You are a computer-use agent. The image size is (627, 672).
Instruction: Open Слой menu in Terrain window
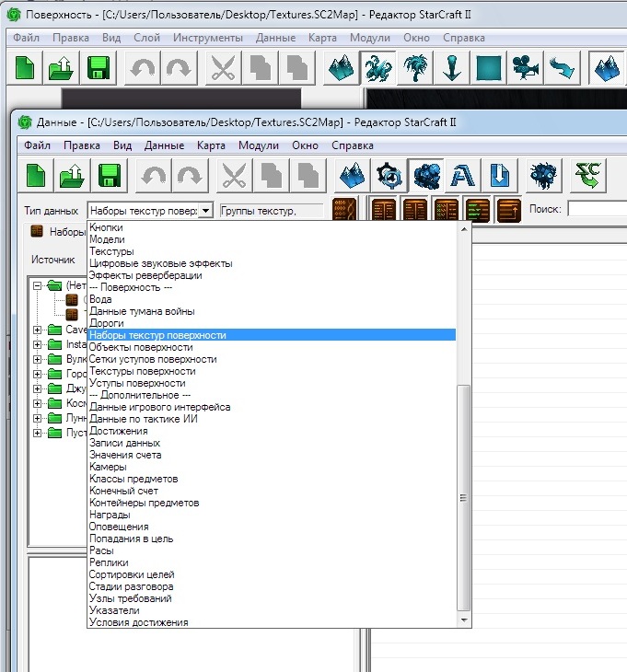(x=146, y=38)
